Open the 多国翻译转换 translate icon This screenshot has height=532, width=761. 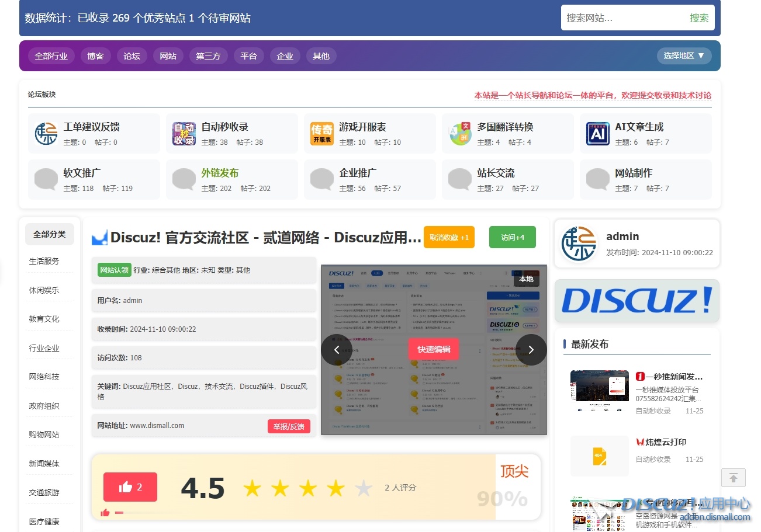(459, 134)
